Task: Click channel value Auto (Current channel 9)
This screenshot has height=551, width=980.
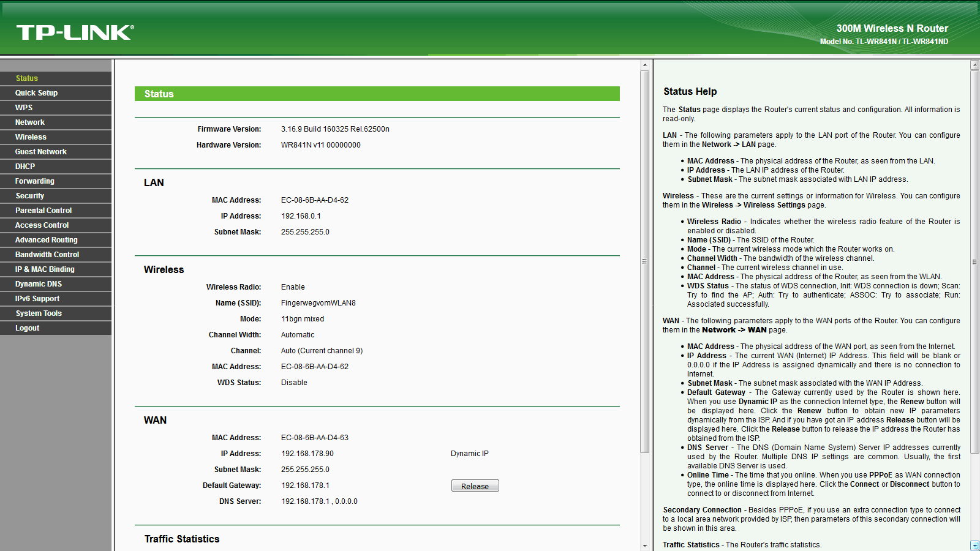Action: (x=322, y=351)
